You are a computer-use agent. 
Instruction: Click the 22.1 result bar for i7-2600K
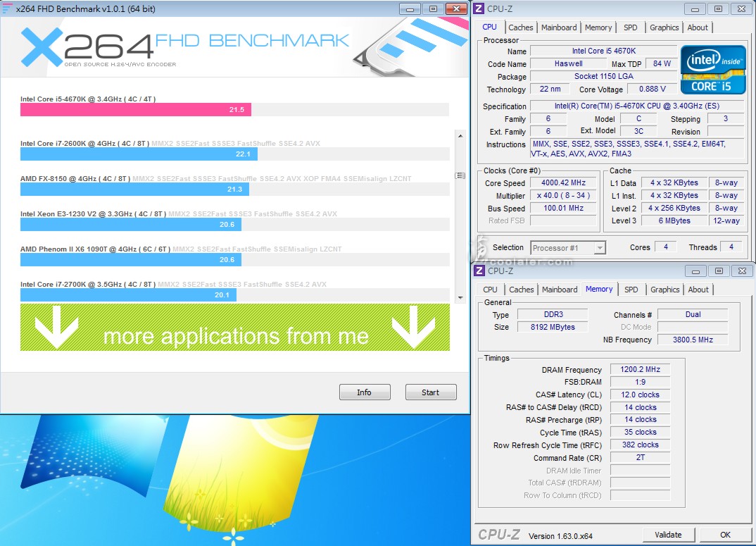coord(139,154)
